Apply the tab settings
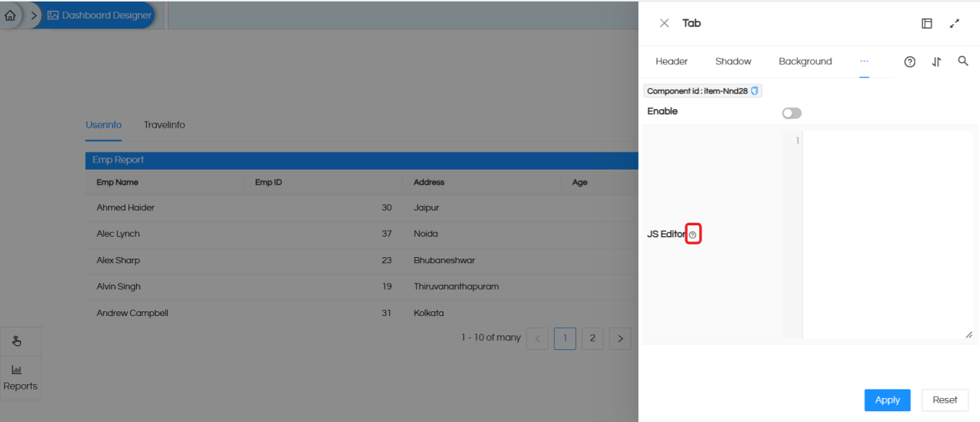Image resolution: width=980 pixels, height=422 pixels. tap(887, 400)
